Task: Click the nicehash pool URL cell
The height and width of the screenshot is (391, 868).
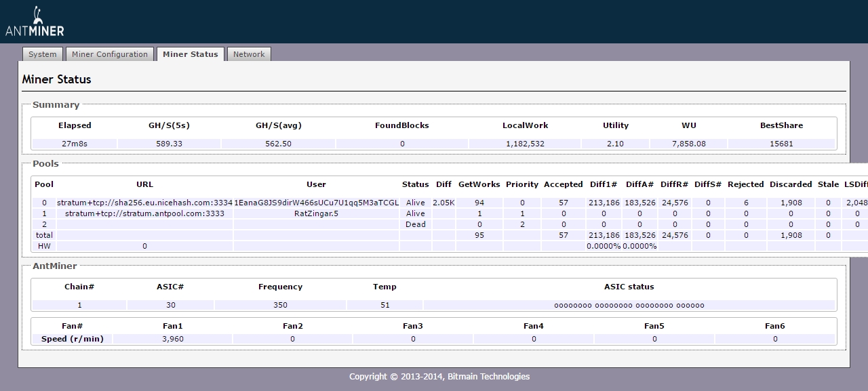Action: point(144,203)
